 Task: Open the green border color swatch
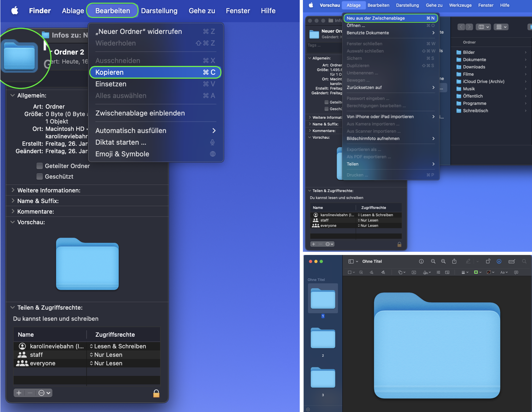pos(478,272)
